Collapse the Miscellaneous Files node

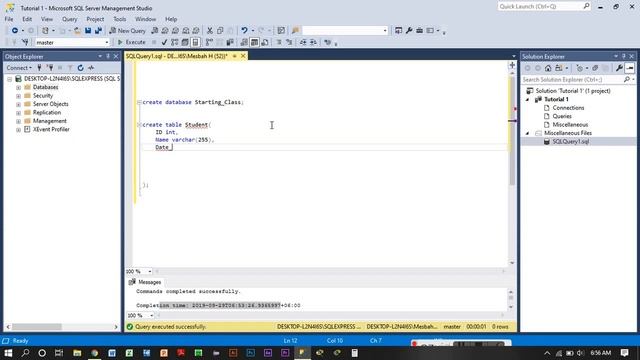click(x=527, y=133)
